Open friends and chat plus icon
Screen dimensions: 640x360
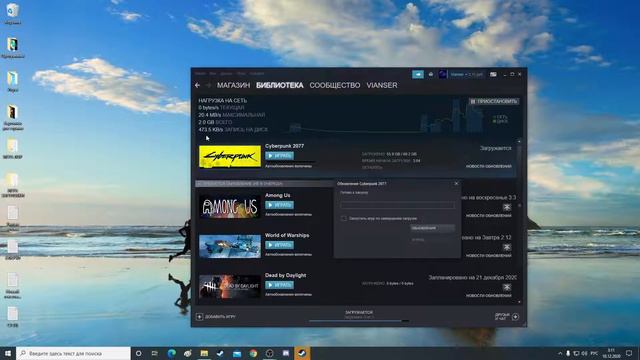point(516,317)
